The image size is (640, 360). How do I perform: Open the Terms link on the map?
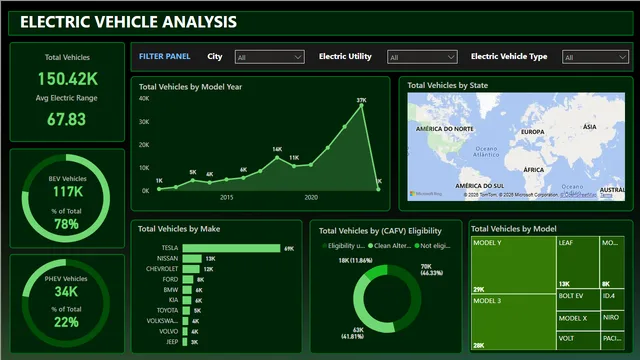pos(607,196)
